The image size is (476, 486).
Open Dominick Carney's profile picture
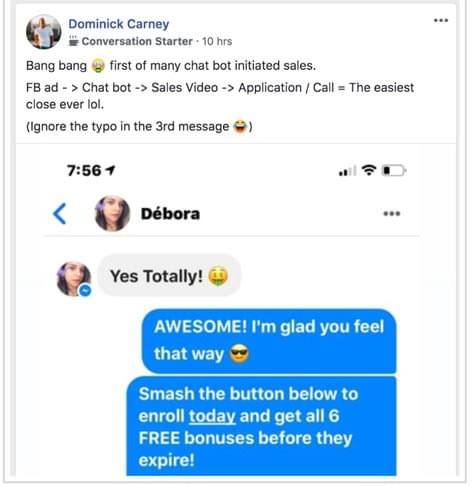(43, 32)
